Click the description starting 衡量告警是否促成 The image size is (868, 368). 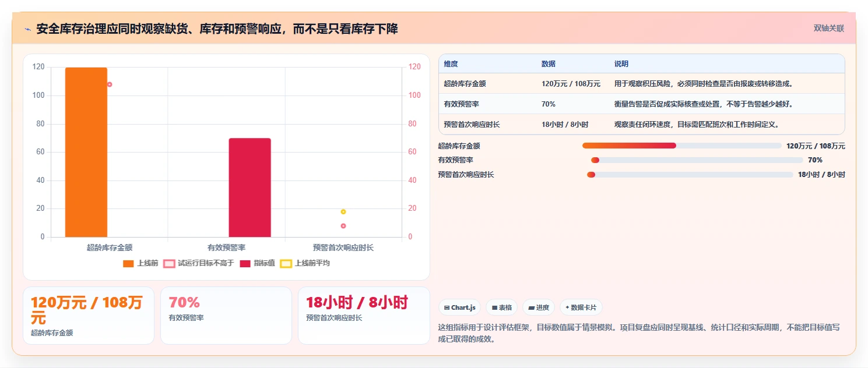pyautogui.click(x=704, y=104)
